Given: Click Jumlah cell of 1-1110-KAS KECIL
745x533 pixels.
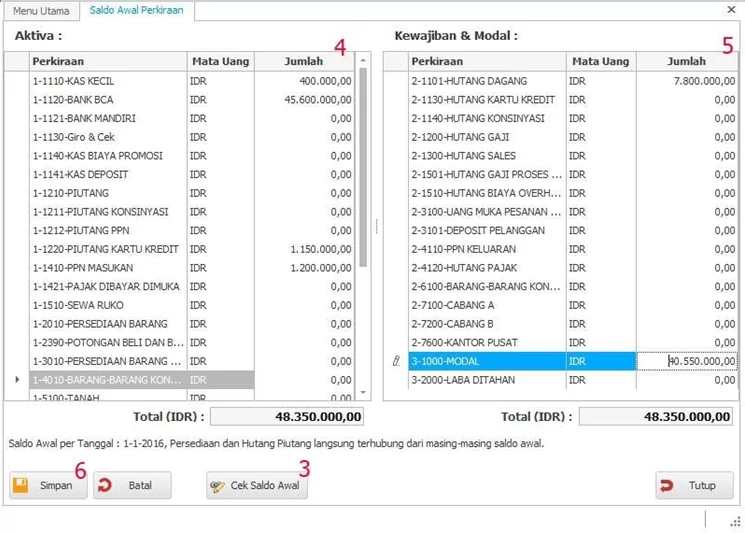Looking at the screenshot, I should point(304,81).
